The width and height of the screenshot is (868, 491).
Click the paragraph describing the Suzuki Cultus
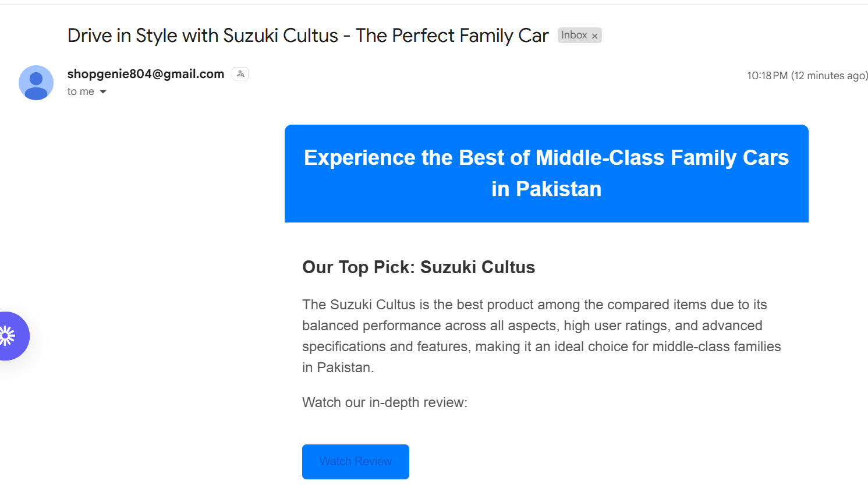[x=541, y=336]
